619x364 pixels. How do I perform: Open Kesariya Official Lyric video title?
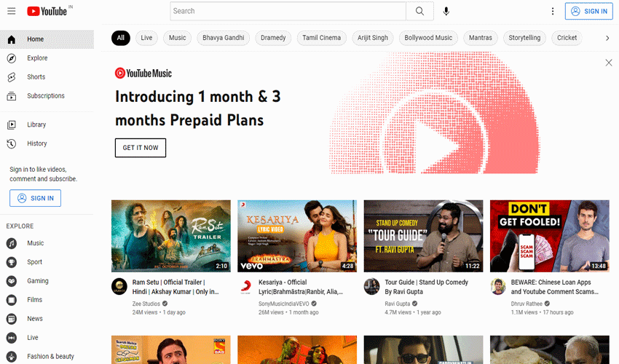(x=301, y=287)
